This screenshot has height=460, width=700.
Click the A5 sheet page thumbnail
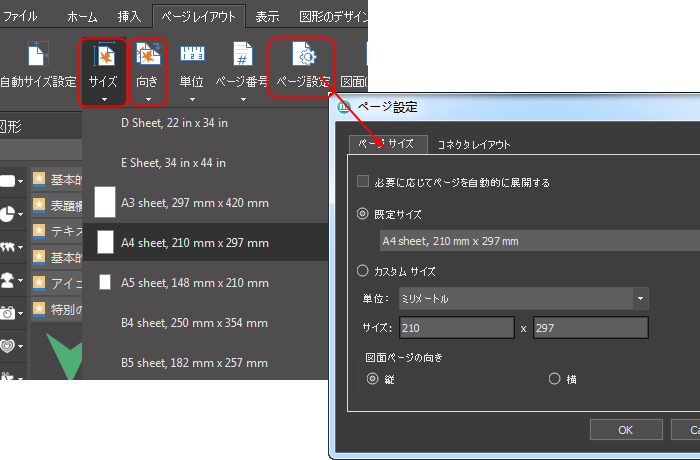(x=105, y=282)
